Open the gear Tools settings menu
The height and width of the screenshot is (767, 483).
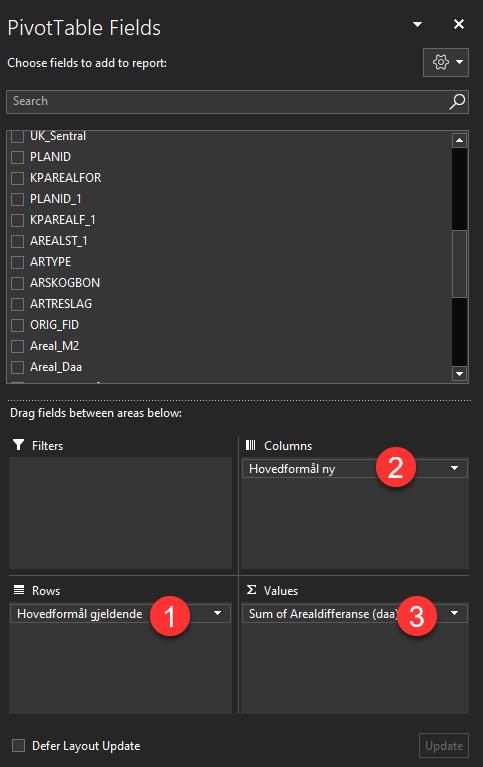click(446, 62)
